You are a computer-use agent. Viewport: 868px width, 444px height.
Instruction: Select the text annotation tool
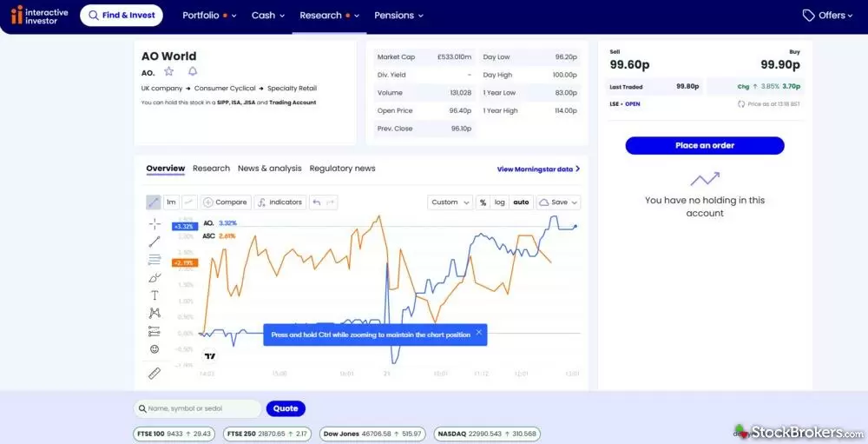(155, 295)
